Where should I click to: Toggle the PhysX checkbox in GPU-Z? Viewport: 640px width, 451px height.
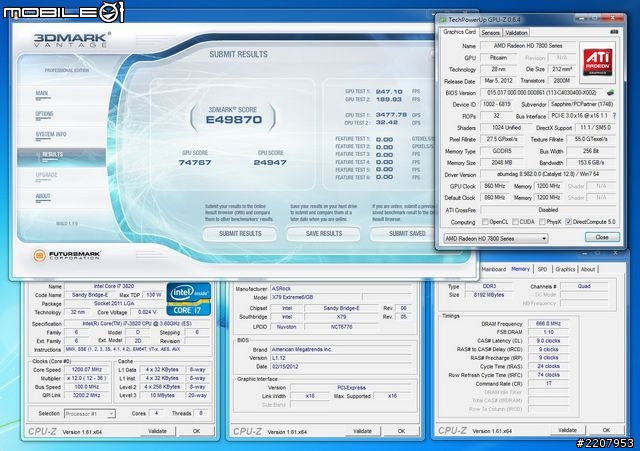pyautogui.click(x=542, y=222)
